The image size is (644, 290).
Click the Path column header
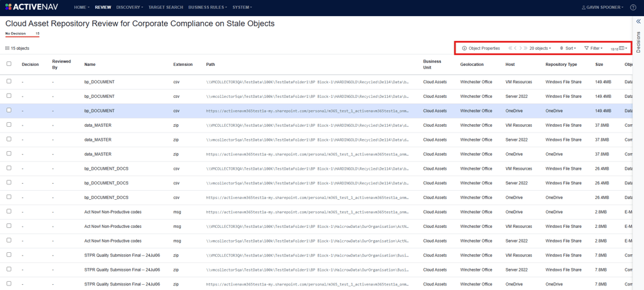click(210, 65)
